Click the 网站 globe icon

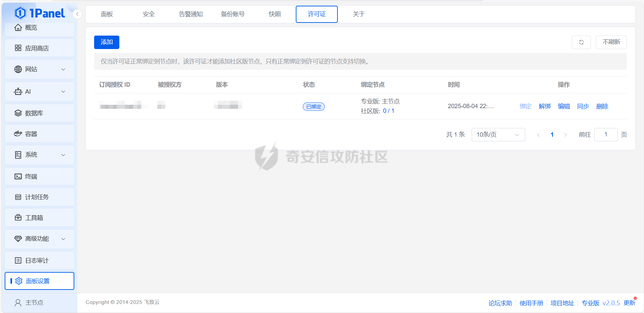[18, 69]
